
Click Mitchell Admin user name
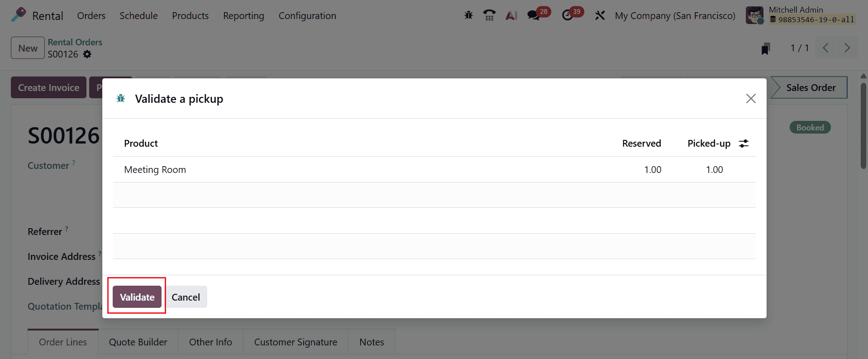click(796, 10)
